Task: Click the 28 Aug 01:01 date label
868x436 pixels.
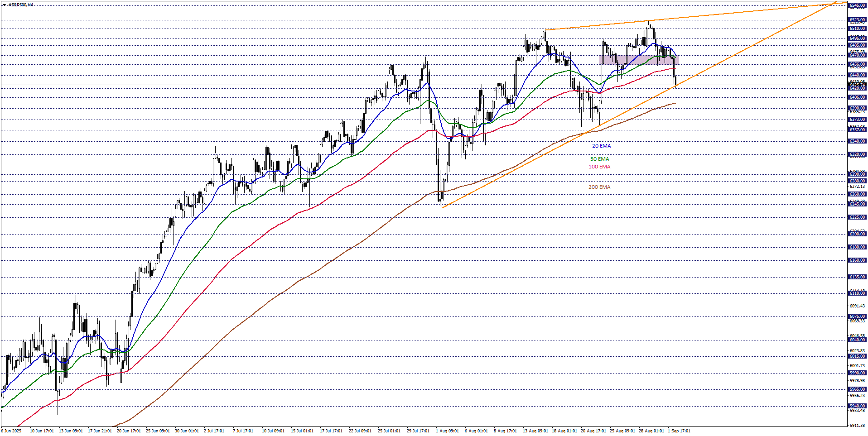Action: click(651, 431)
